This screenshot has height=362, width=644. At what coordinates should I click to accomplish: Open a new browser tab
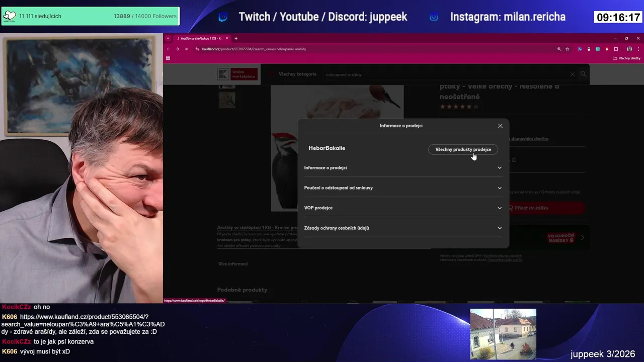click(x=236, y=38)
